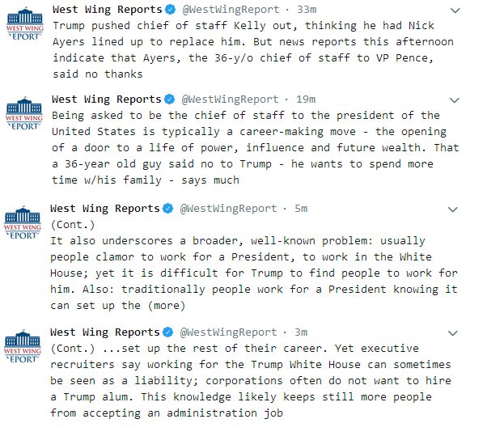This screenshot has height=436, width=504.
Task: Expand the options chevron on the 19m tweet
Action: pos(455,99)
